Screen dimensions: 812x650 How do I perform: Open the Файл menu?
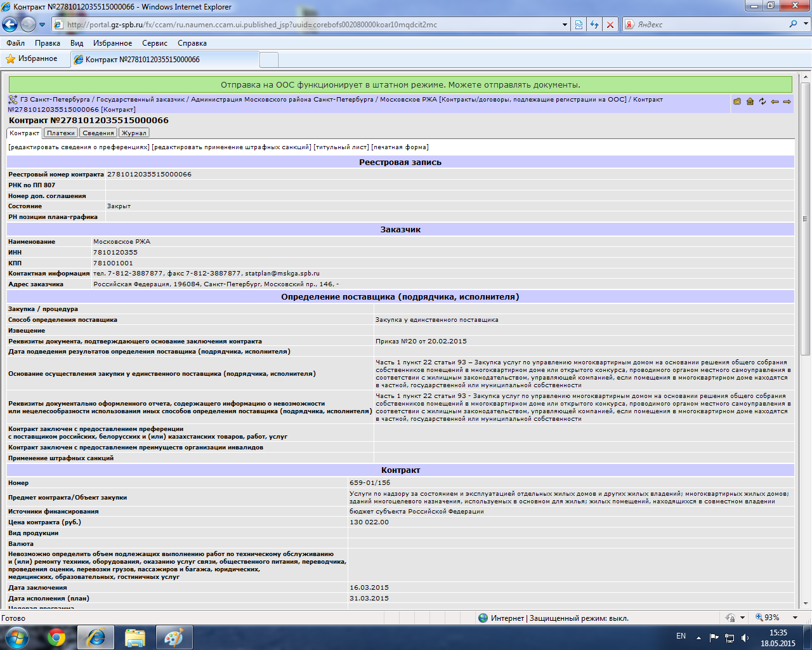tap(15, 43)
